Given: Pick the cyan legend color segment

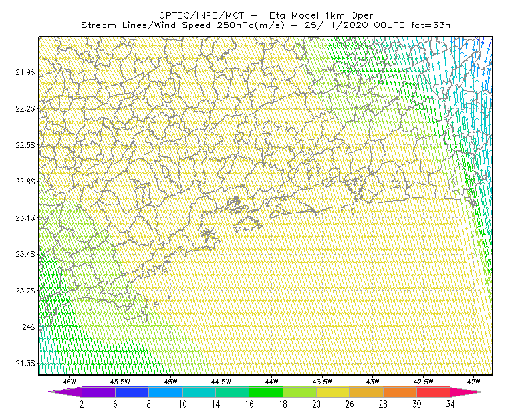Looking at the screenshot, I should pos(199,392).
